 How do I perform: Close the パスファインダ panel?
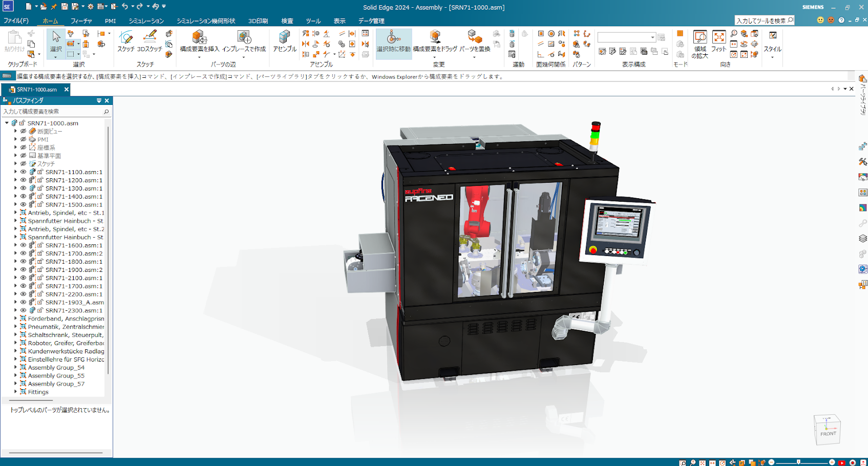107,101
